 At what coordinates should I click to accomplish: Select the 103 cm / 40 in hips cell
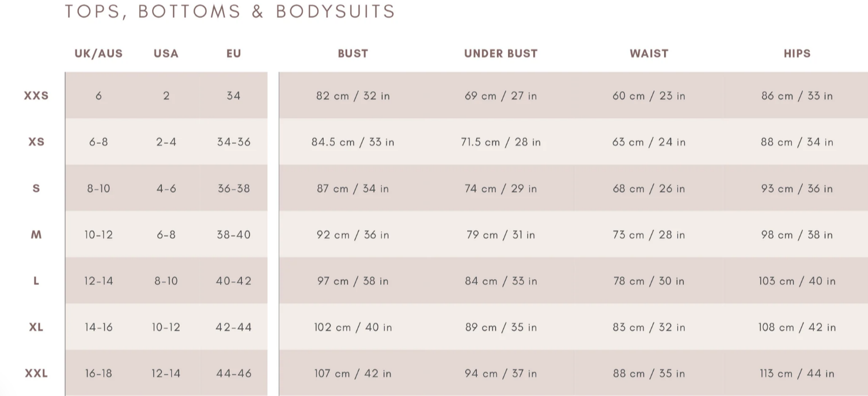(797, 281)
